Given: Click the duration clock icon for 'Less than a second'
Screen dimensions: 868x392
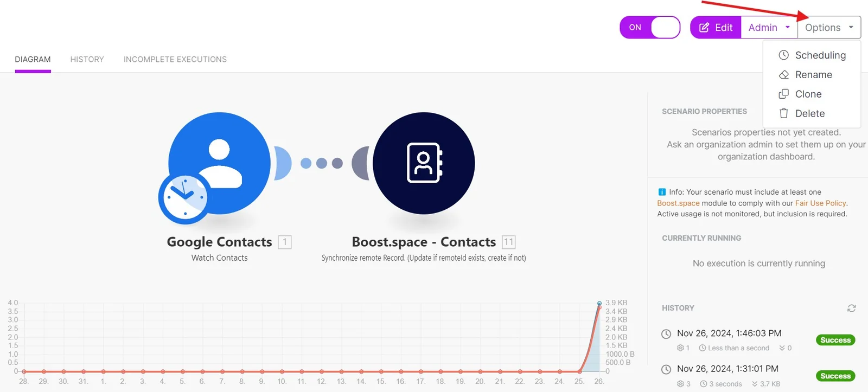Looking at the screenshot, I should pos(703,348).
